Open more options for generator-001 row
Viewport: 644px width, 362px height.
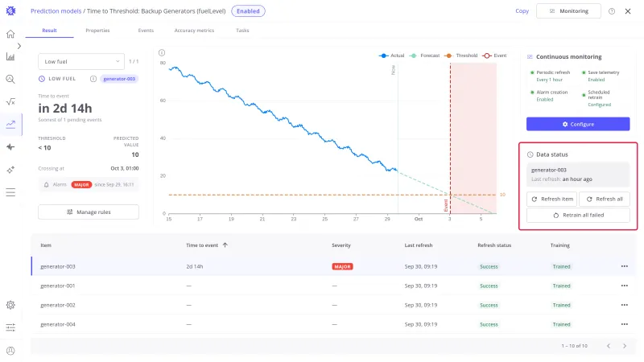coord(625,286)
